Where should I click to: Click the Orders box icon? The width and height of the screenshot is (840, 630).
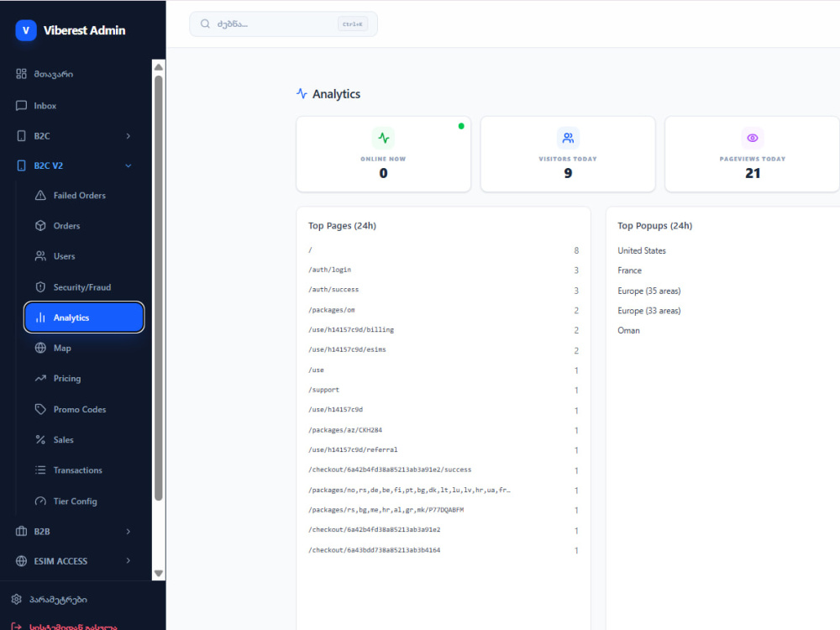[40, 225]
